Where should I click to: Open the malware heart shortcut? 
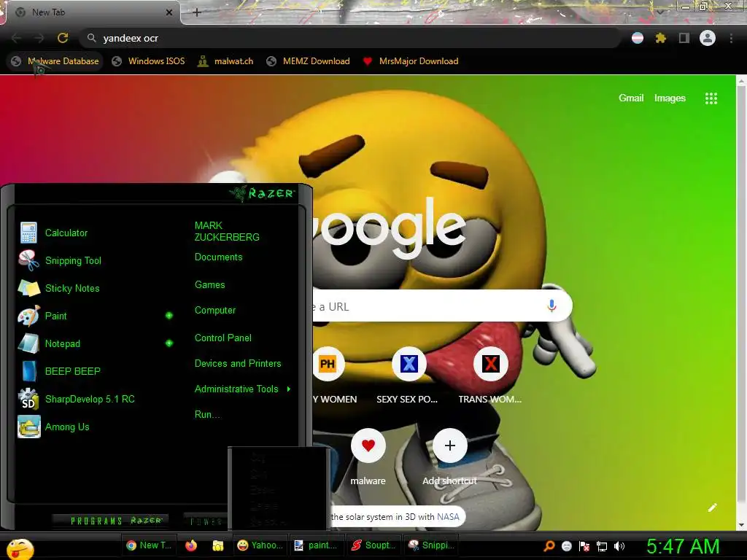click(x=368, y=446)
